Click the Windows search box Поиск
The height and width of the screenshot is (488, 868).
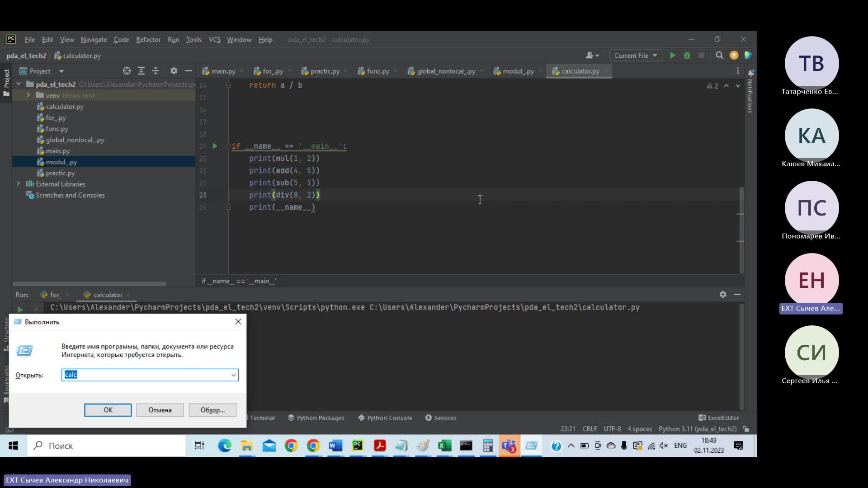pos(106,446)
